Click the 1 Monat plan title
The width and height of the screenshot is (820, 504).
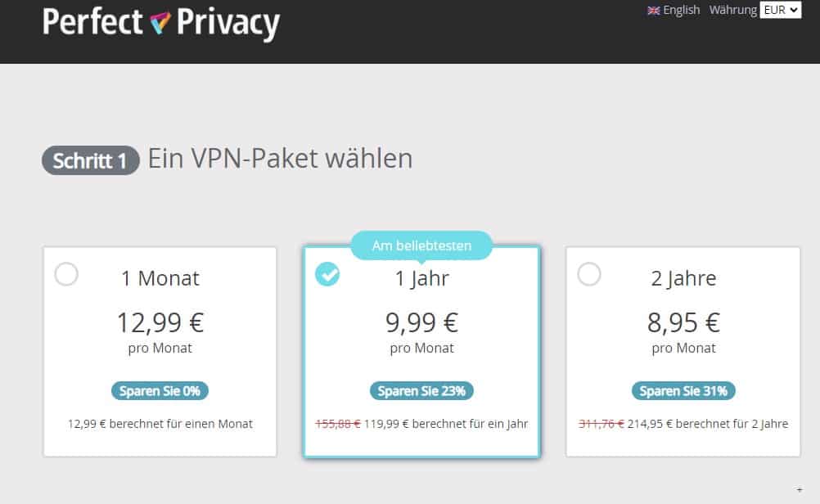pos(160,278)
